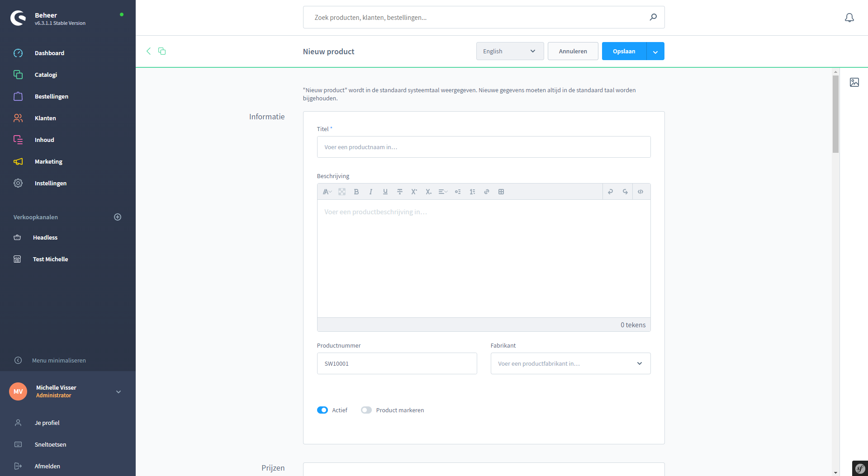Disable the Actief toggle
Image resolution: width=868 pixels, height=476 pixels.
click(323, 410)
